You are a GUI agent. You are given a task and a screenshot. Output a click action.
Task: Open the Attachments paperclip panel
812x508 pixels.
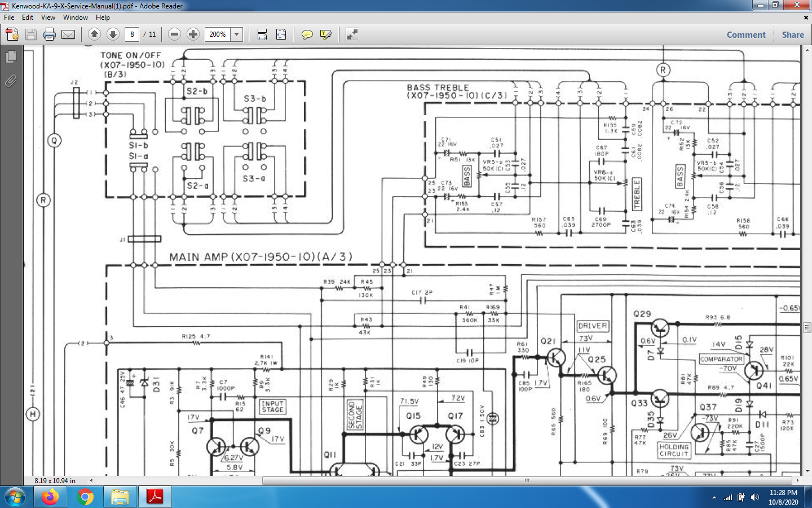(x=11, y=81)
